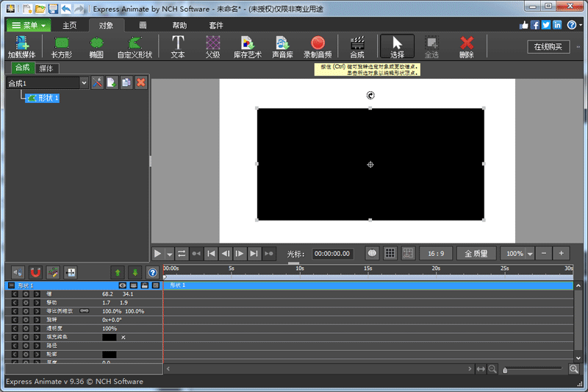
Task: Switch to the 主页 tab
Action: 69,25
